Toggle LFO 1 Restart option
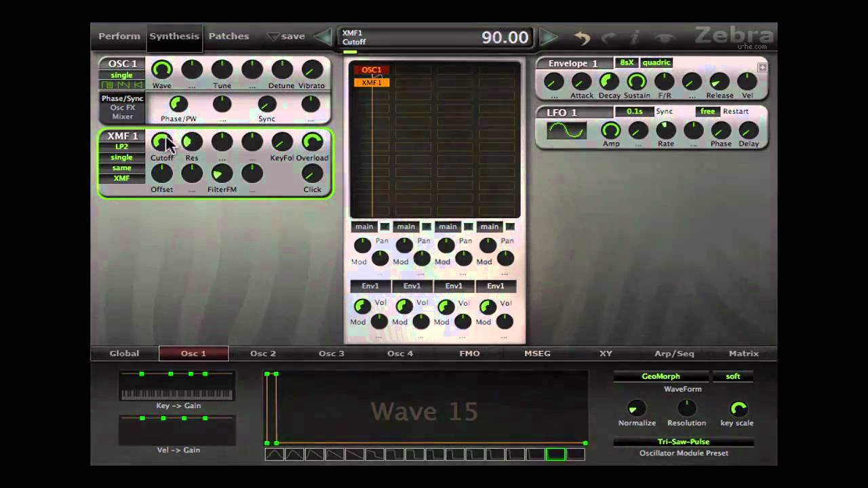868x488 pixels. pos(736,111)
